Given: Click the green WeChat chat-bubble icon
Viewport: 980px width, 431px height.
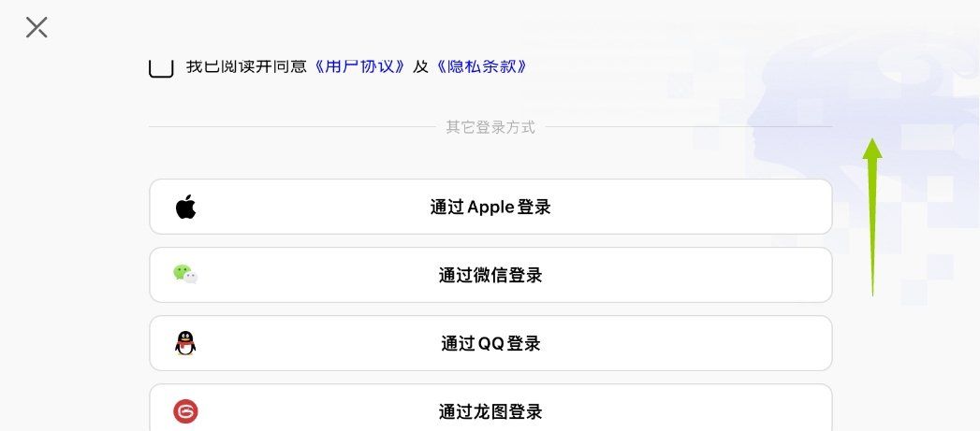Looking at the screenshot, I should pyautogui.click(x=185, y=275).
